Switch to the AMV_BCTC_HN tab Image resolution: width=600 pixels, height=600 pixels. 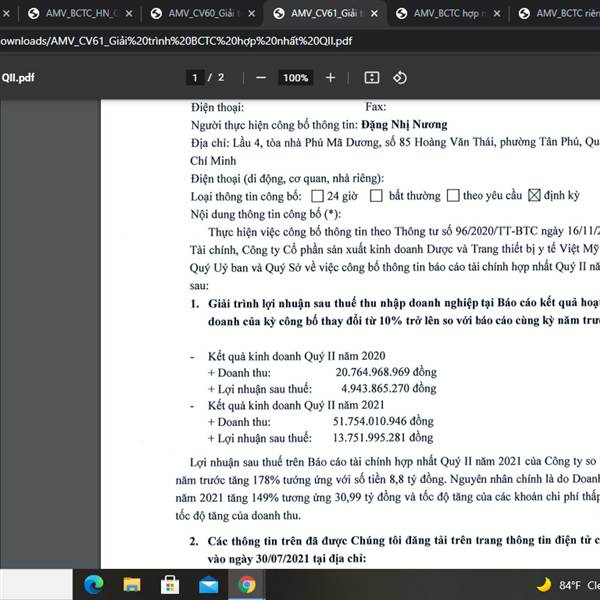click(x=80, y=13)
